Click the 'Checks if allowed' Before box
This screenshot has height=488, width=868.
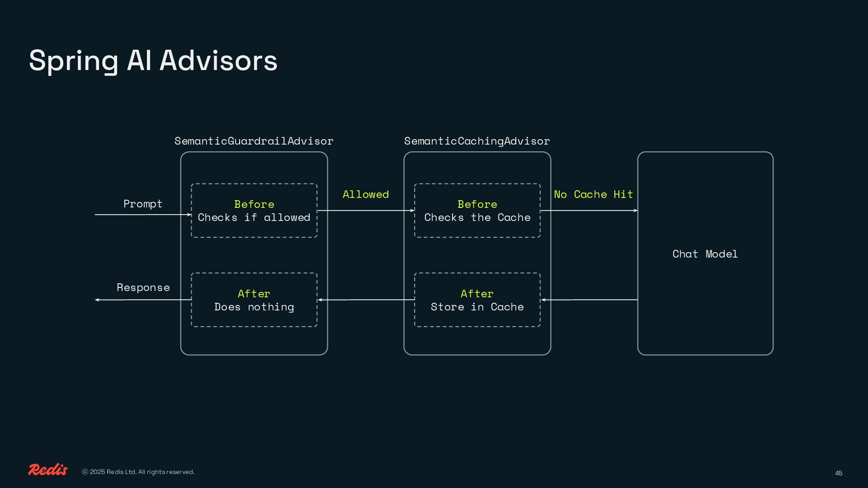click(x=254, y=211)
